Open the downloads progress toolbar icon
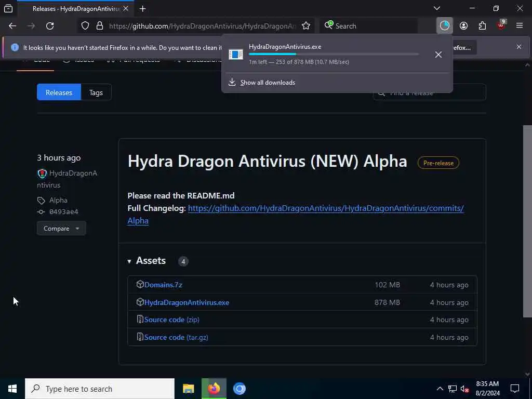532x399 pixels. pyautogui.click(x=444, y=26)
